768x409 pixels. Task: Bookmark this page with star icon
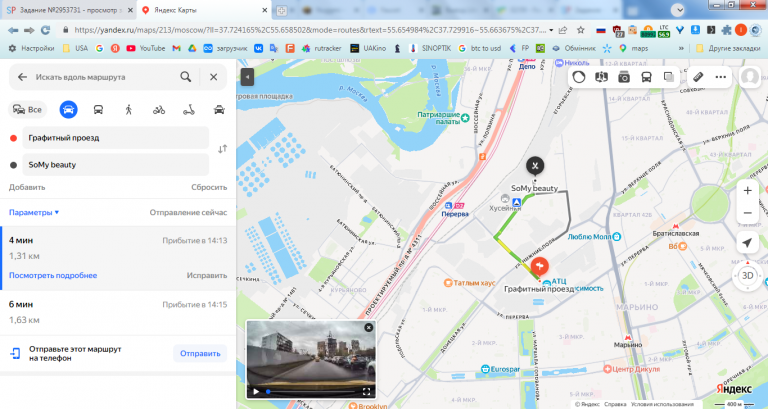click(581, 30)
